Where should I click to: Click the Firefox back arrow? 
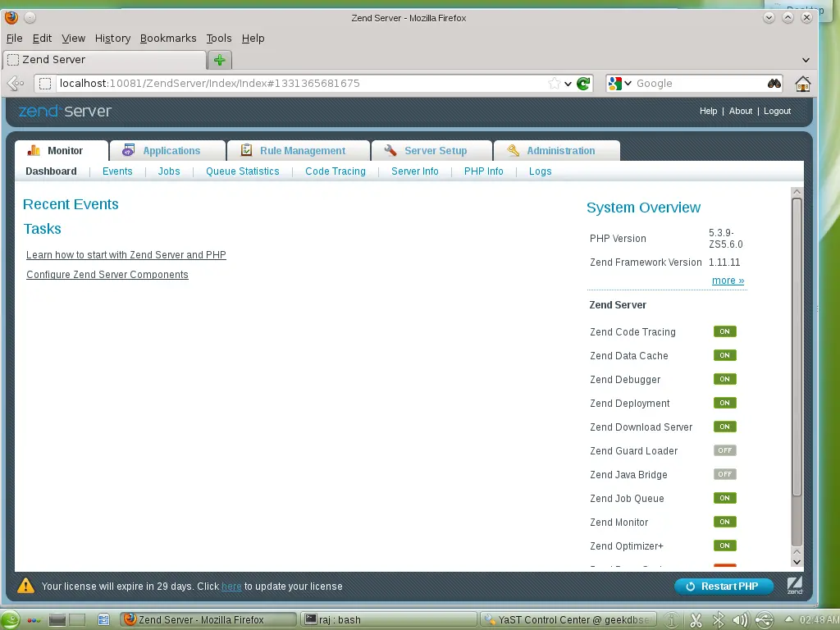point(16,83)
